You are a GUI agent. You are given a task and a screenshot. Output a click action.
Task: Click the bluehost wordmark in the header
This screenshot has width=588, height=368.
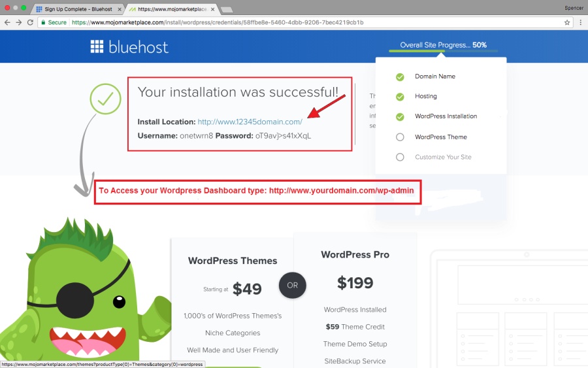(x=139, y=47)
